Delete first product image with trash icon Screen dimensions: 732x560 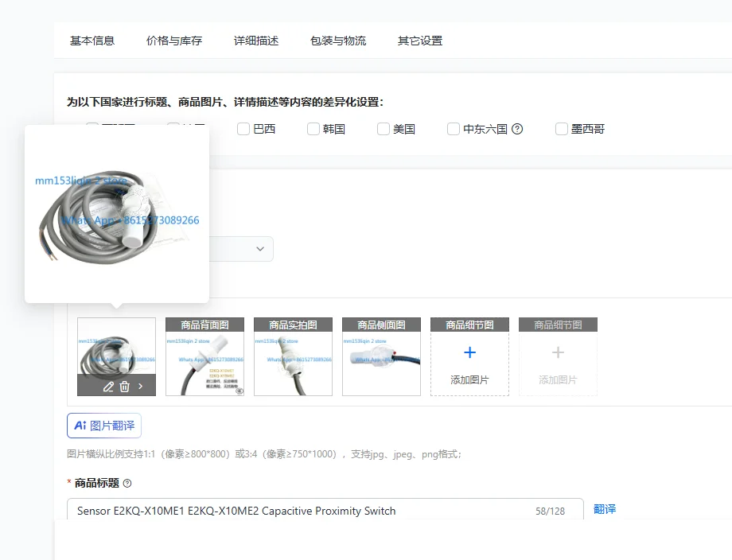click(x=125, y=387)
